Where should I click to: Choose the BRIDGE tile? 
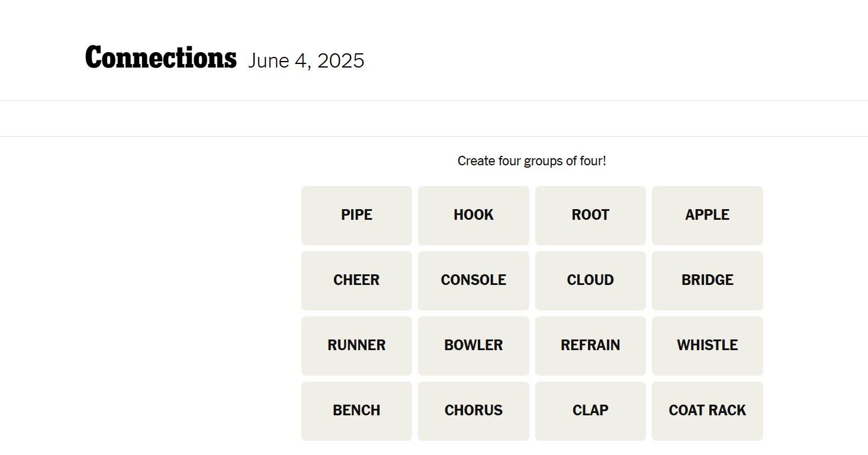pyautogui.click(x=707, y=280)
